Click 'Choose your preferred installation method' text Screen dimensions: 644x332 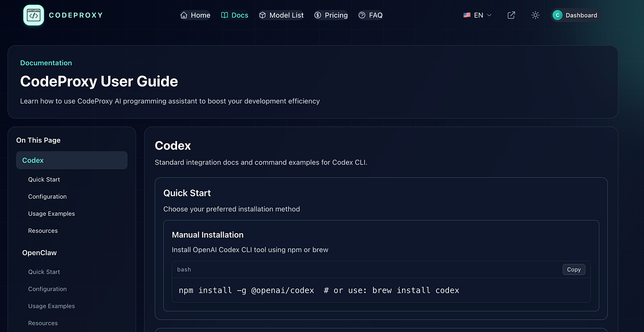[231, 209]
